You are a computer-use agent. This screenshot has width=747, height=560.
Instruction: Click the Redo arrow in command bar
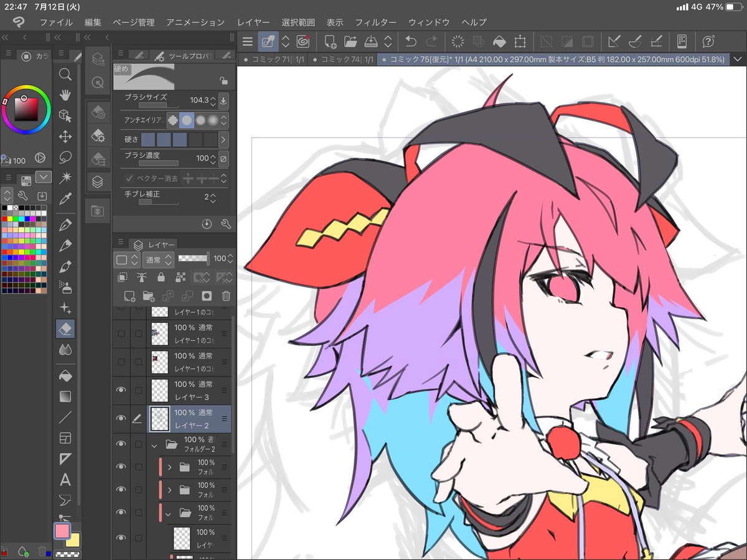431,42
